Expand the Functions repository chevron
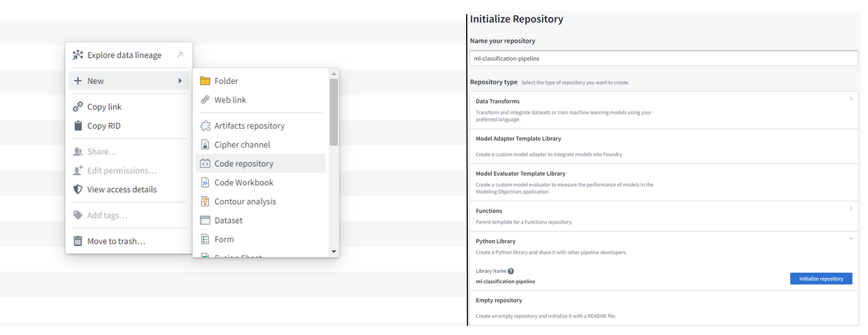 point(851,208)
